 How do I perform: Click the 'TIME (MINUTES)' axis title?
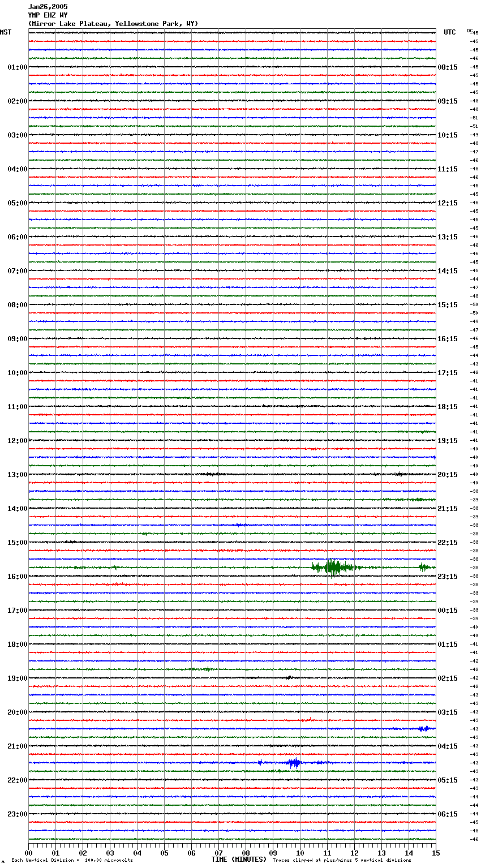[x=239, y=860]
